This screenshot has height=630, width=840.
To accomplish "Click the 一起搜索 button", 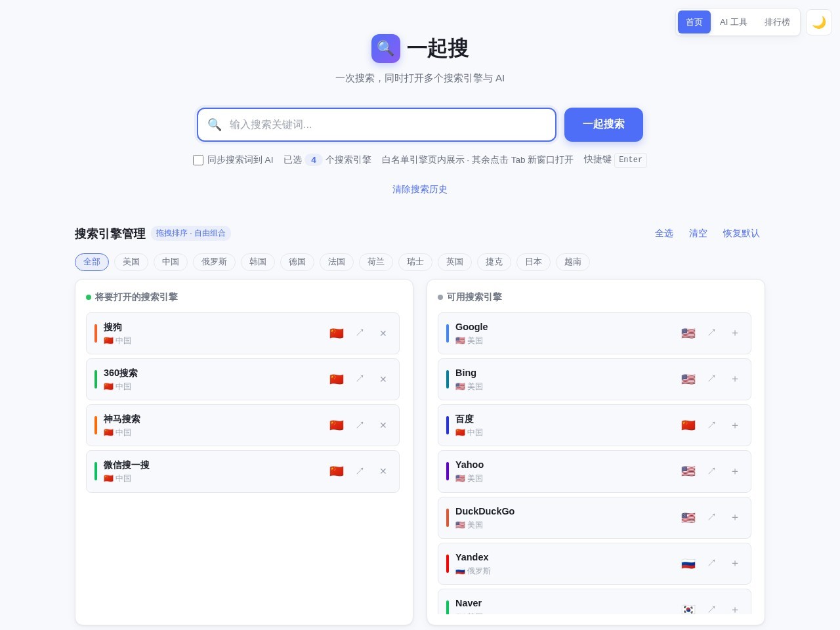I will coord(604,125).
